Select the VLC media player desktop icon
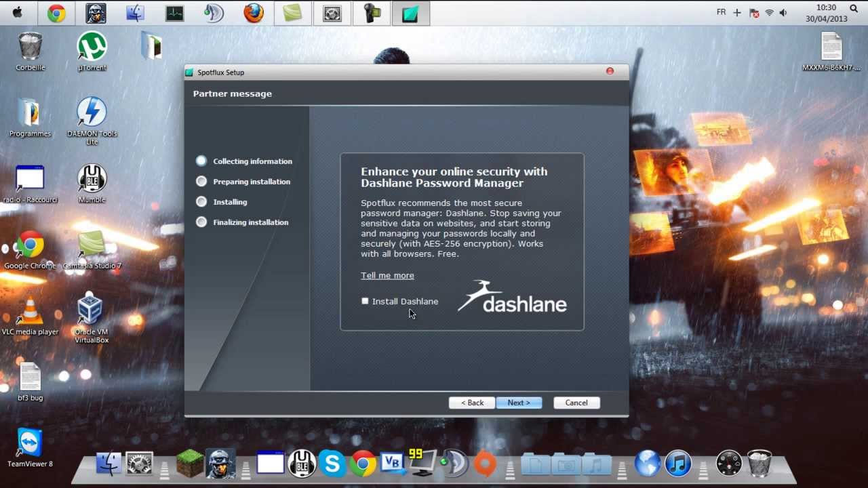868x488 pixels. click(30, 316)
